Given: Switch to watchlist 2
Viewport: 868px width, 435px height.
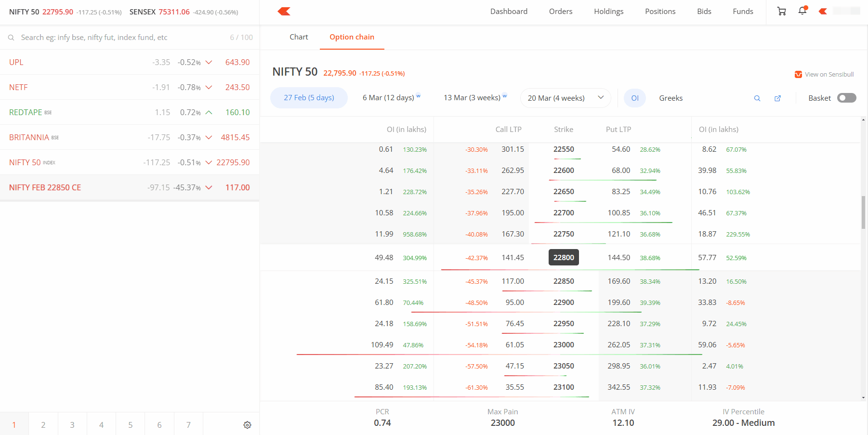Looking at the screenshot, I should click(43, 425).
